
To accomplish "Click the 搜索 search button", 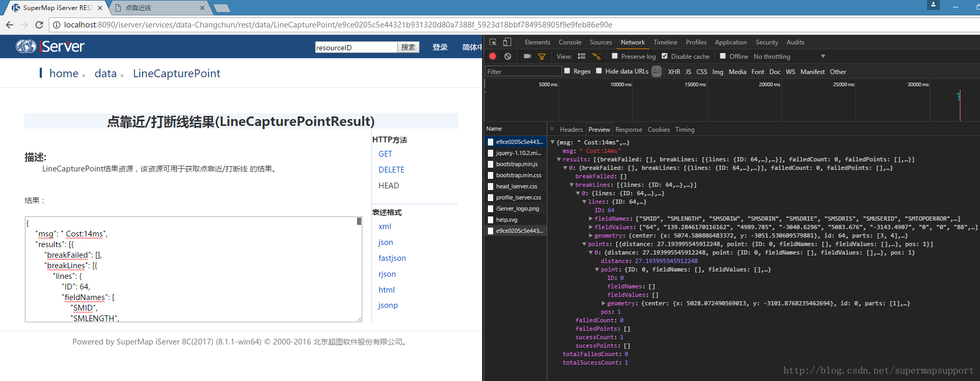I will pyautogui.click(x=408, y=47).
